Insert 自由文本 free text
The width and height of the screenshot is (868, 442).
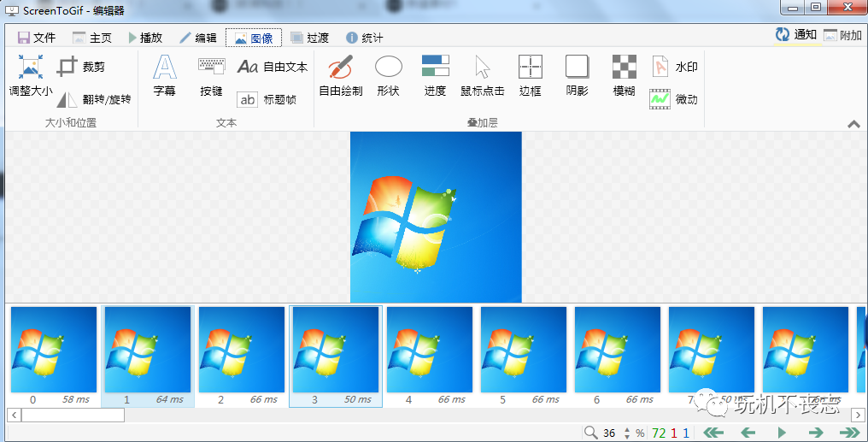click(273, 67)
